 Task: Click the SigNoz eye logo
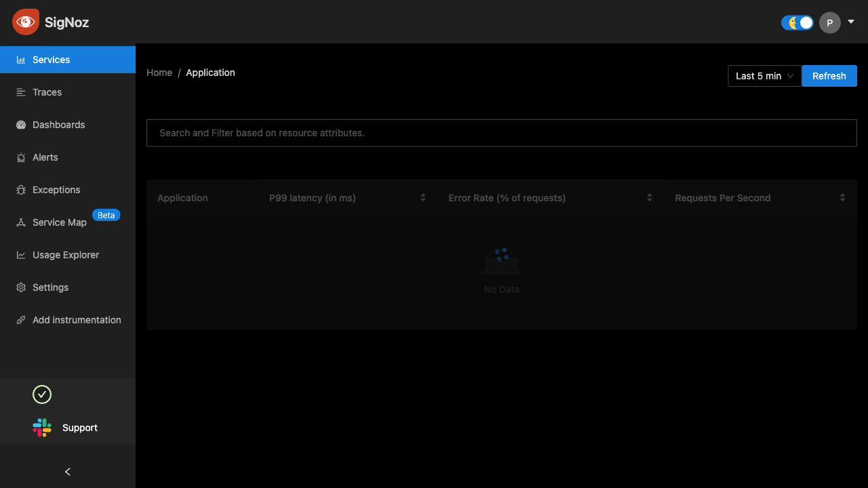click(x=25, y=22)
